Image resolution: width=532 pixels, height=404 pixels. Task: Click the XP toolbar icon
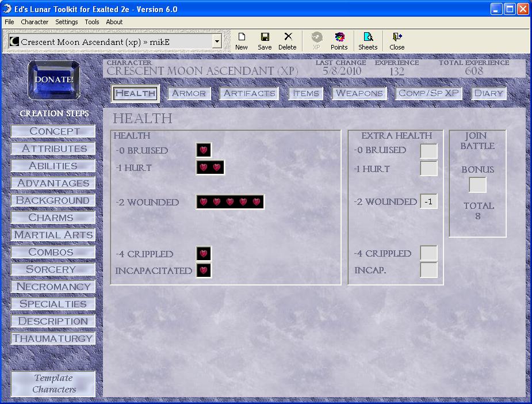tap(316, 41)
